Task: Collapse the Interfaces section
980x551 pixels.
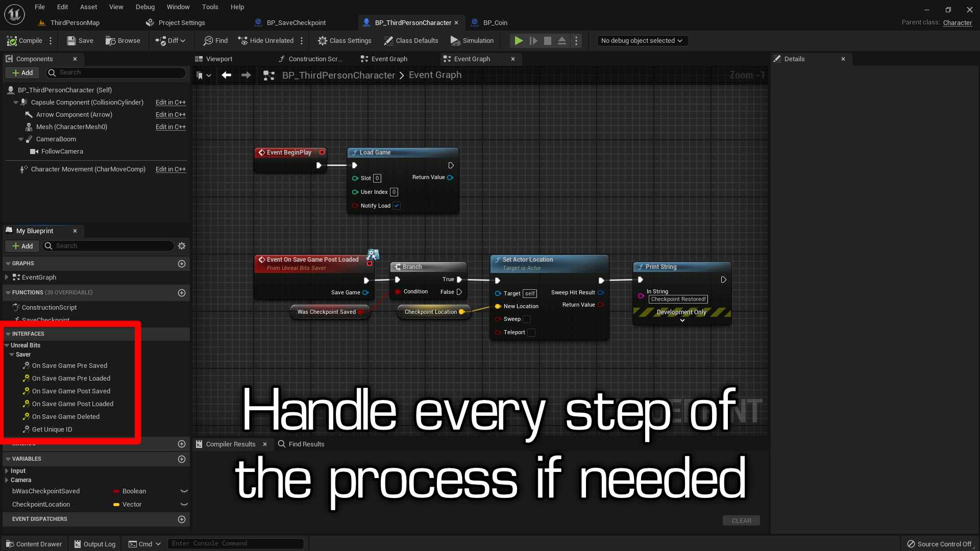Action: coord(8,334)
